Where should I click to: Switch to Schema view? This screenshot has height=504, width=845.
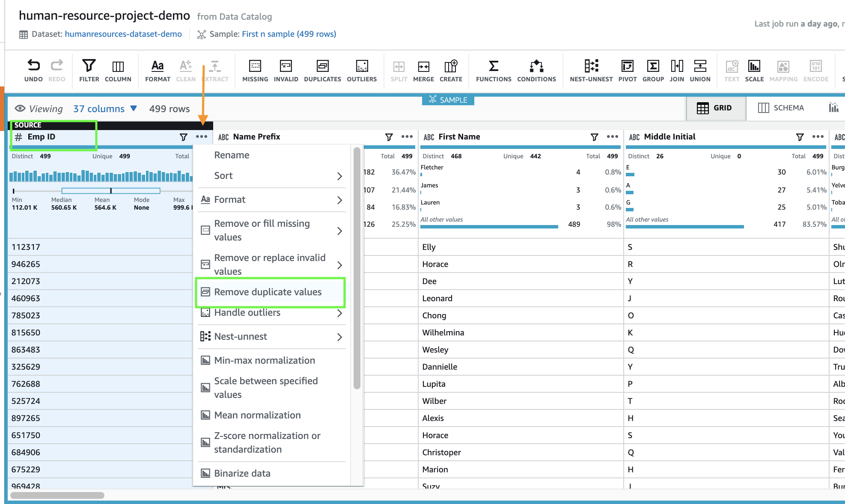781,108
